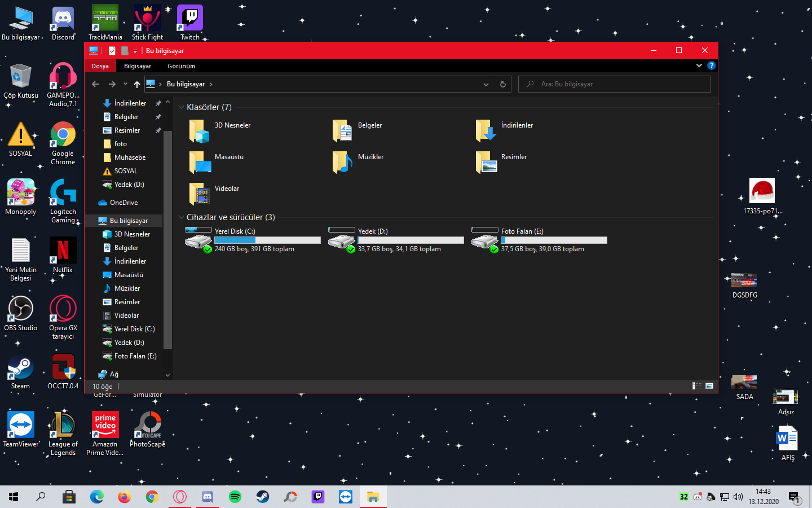This screenshot has height=508, width=812.
Task: Open Explorer help question mark icon
Action: (712, 65)
